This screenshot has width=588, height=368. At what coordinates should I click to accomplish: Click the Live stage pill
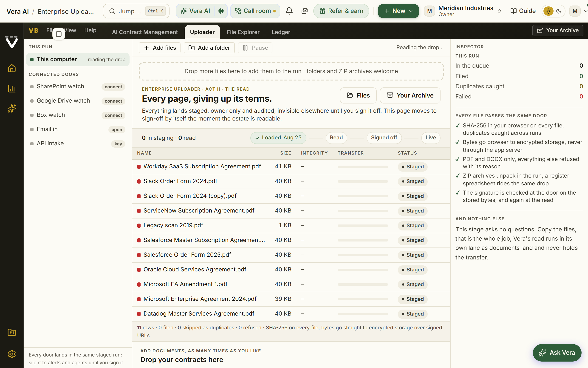coord(431,138)
